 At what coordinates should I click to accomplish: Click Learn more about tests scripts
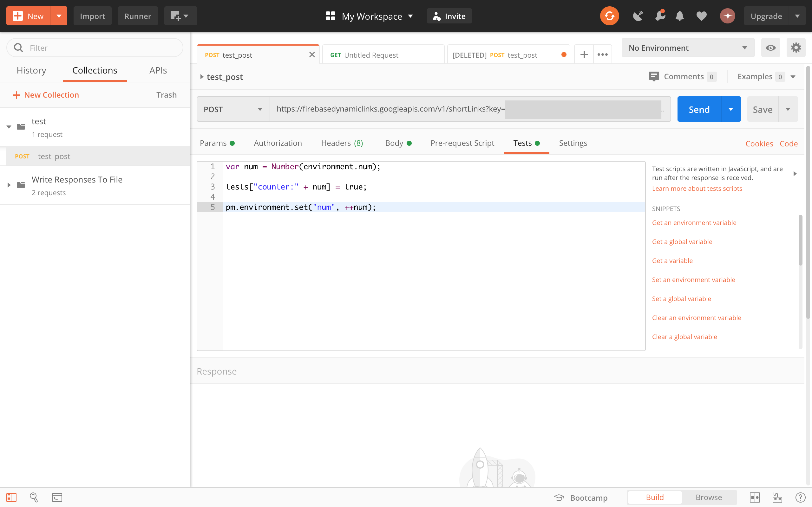click(697, 189)
